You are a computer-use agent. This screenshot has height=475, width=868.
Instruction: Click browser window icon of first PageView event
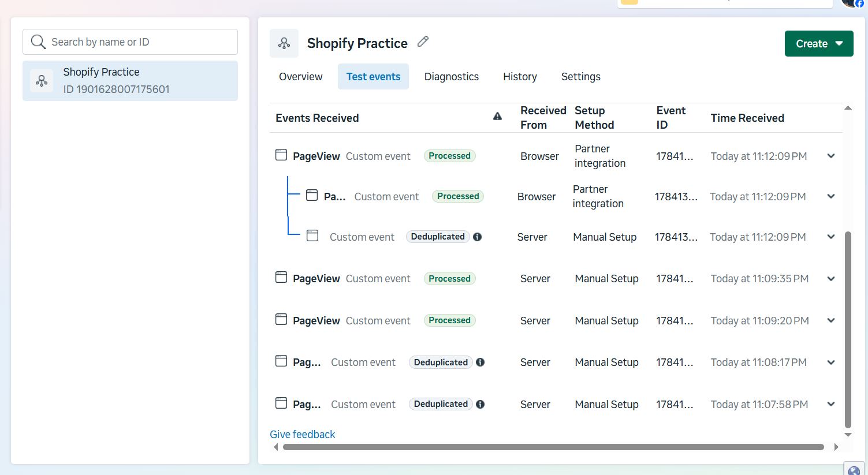tap(281, 155)
